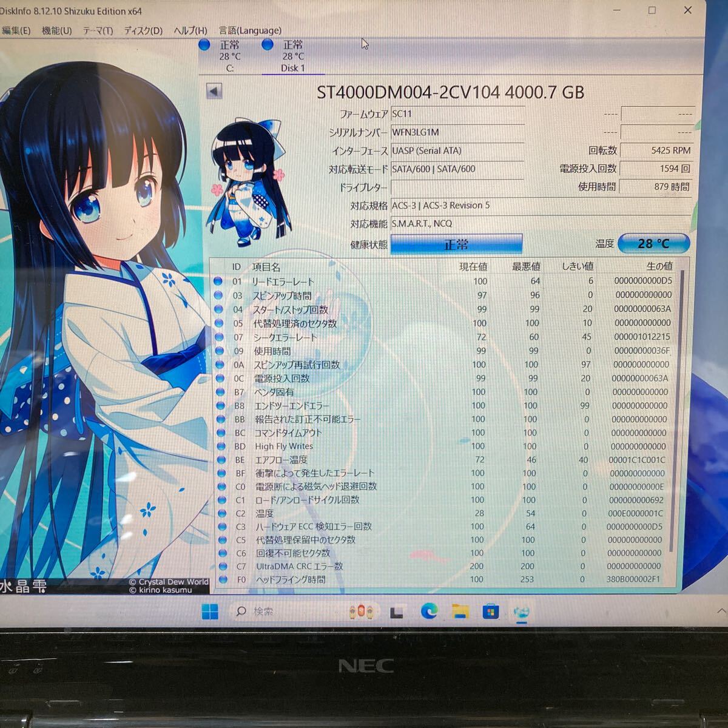
Task: Open File Explorer from the taskbar
Action: pyautogui.click(x=460, y=612)
